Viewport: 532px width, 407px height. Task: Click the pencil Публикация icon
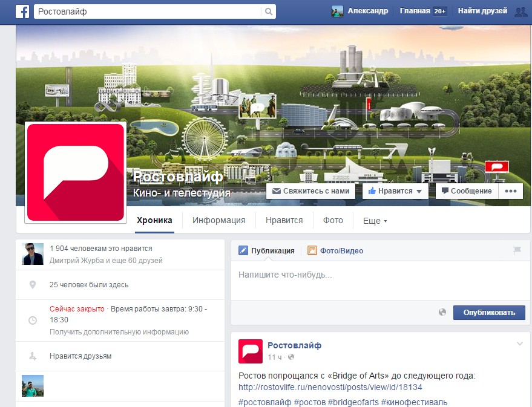(x=243, y=250)
